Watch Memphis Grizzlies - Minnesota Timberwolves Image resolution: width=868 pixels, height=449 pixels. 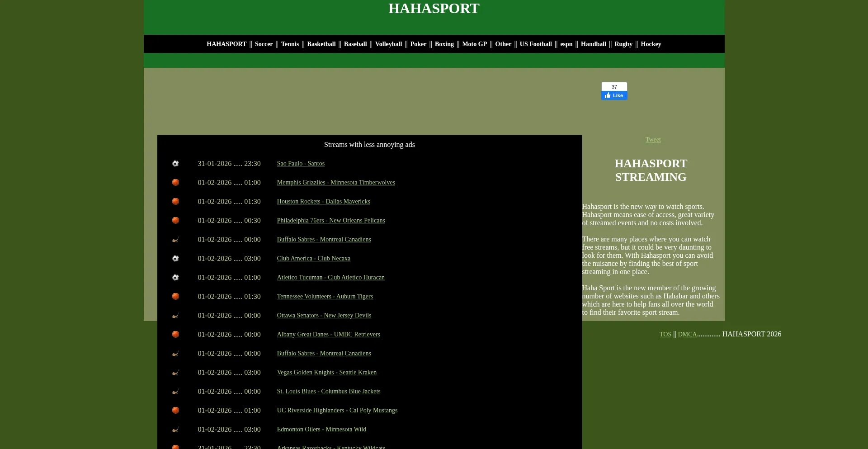click(336, 183)
